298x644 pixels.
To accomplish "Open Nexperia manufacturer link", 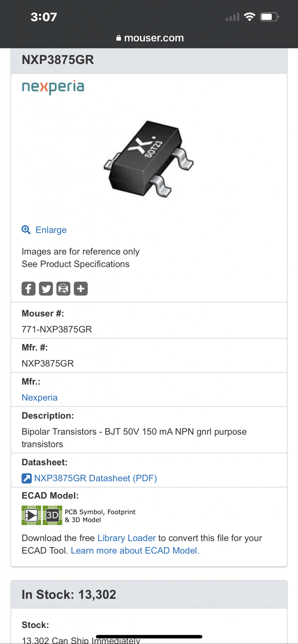I will (40, 397).
